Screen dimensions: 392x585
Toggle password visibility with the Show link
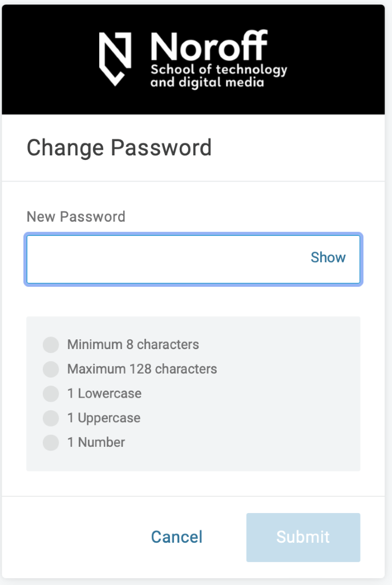click(x=328, y=258)
